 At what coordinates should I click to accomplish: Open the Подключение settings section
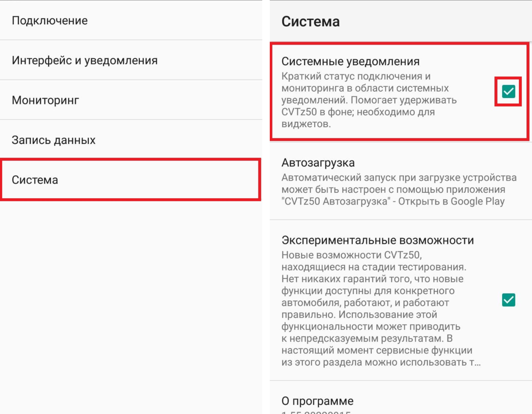50,21
